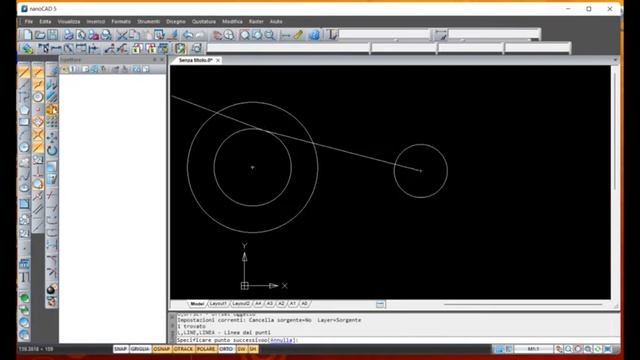Click the Table tool icon
Viewport: 640px width, 360px height.
click(24, 264)
